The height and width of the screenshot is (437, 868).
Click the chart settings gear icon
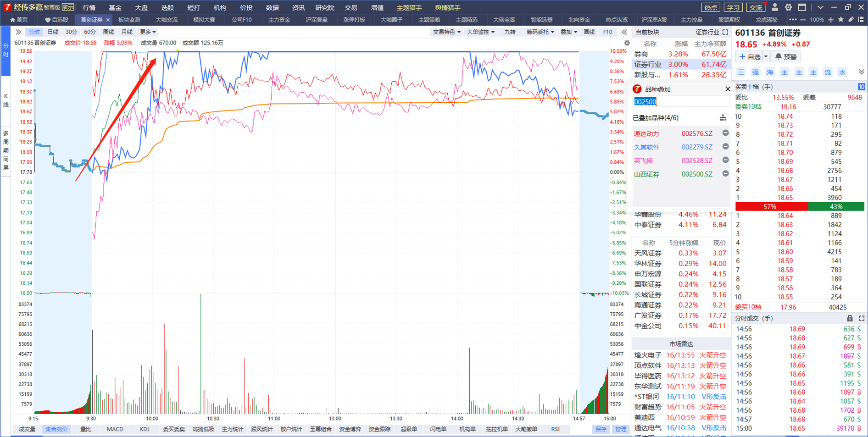(x=627, y=43)
